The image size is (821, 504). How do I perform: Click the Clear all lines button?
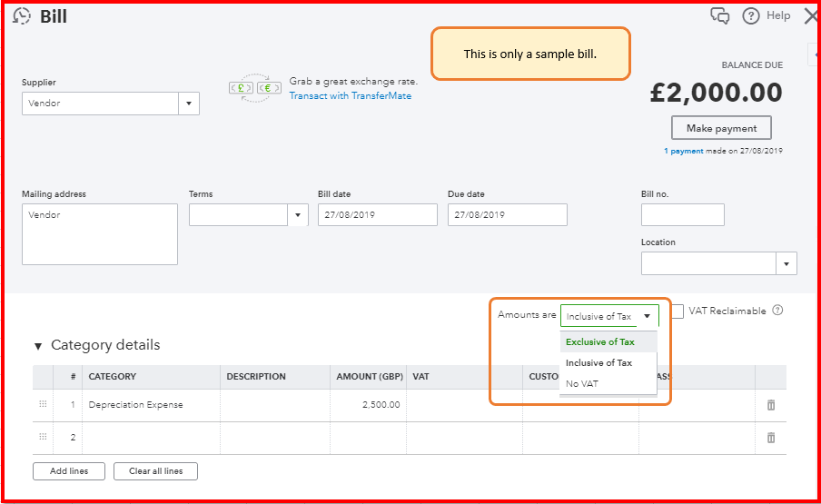155,471
